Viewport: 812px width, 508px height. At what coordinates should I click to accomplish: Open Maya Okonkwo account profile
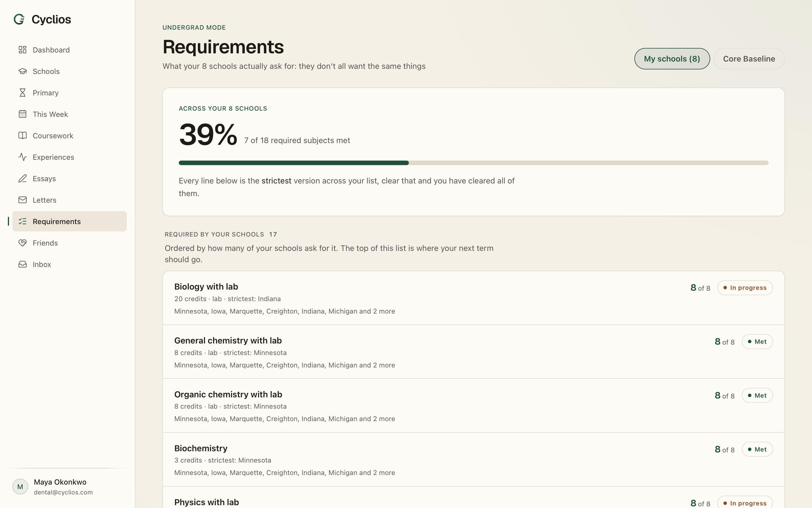click(69, 487)
